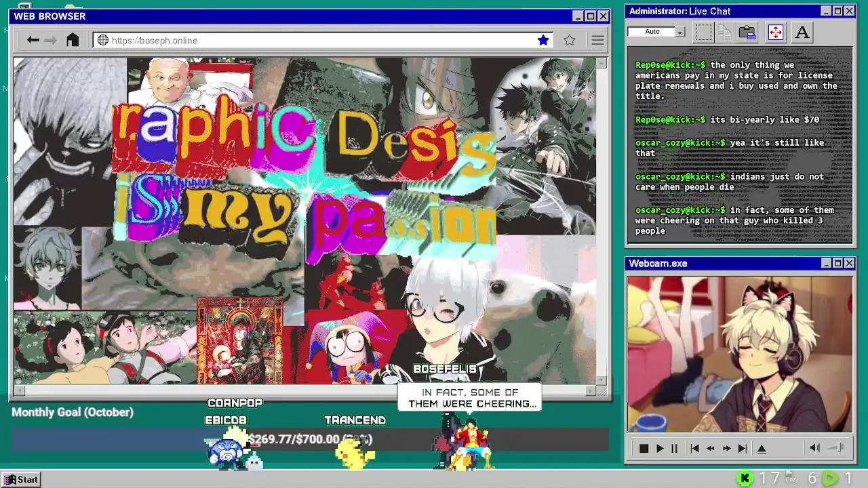This screenshot has height=488, width=868.
Task: Click the right arrow of browser scrollbar
Action: [591, 390]
